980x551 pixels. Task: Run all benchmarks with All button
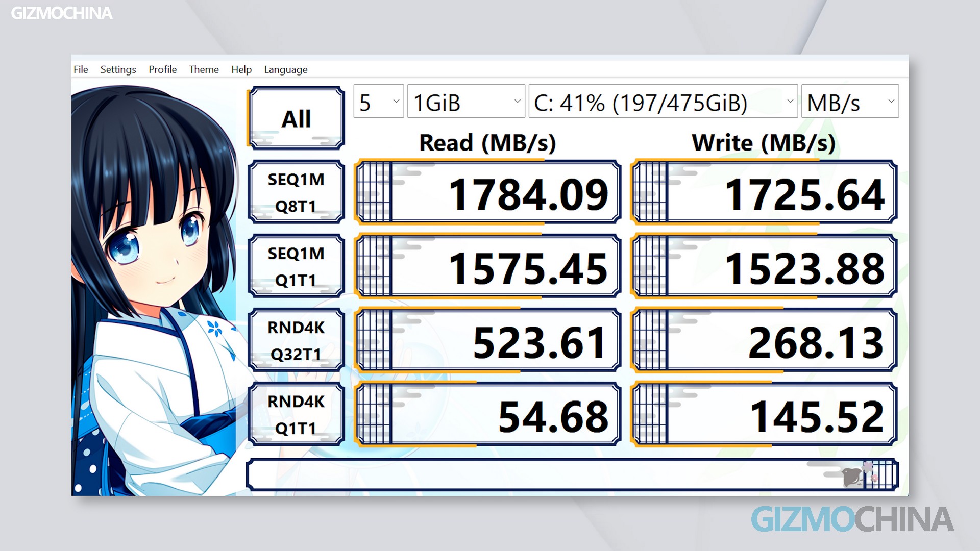pos(296,118)
